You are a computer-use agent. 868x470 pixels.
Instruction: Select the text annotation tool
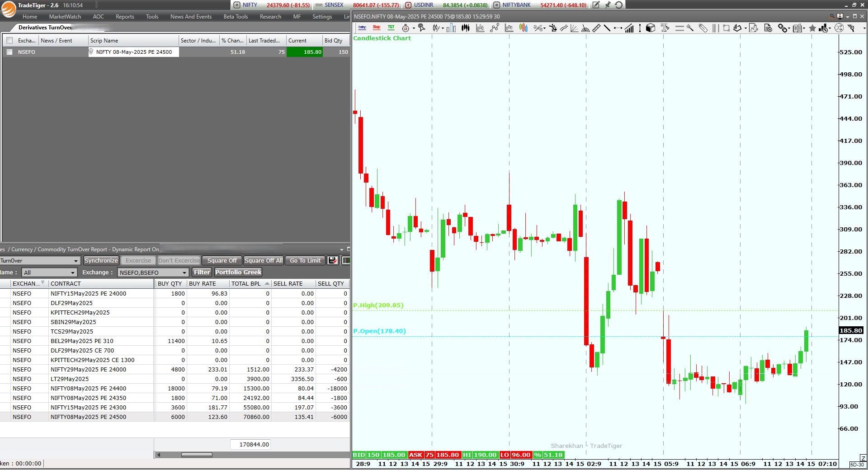665,28
